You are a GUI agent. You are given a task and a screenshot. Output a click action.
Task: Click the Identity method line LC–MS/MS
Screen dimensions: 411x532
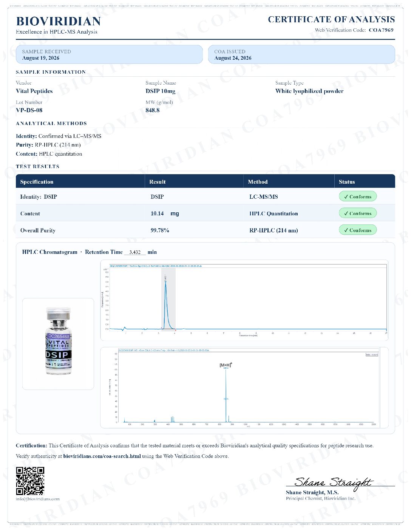pyautogui.click(x=59, y=136)
